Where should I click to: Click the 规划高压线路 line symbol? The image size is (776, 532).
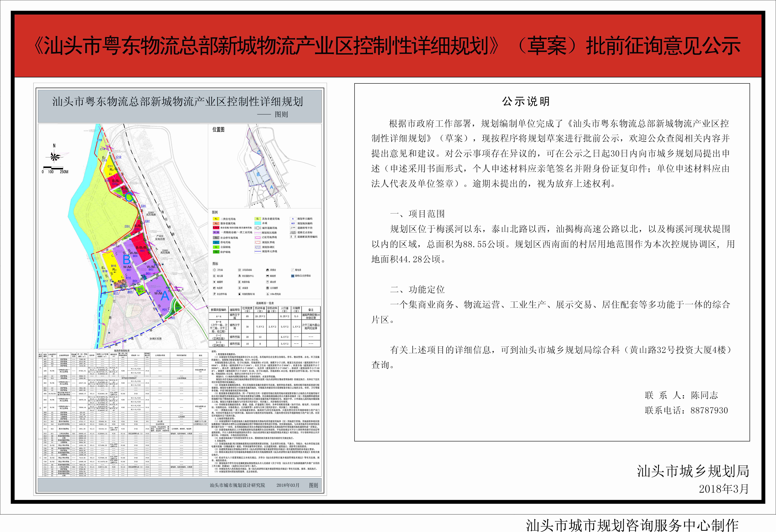click(258, 233)
